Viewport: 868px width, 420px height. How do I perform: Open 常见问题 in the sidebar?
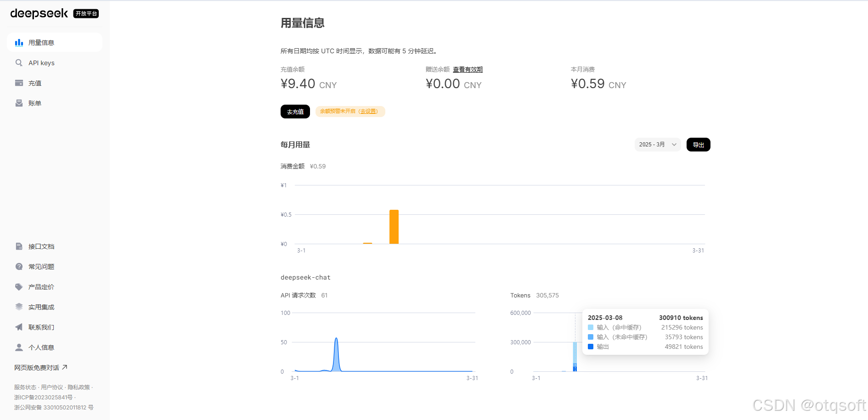(55, 267)
